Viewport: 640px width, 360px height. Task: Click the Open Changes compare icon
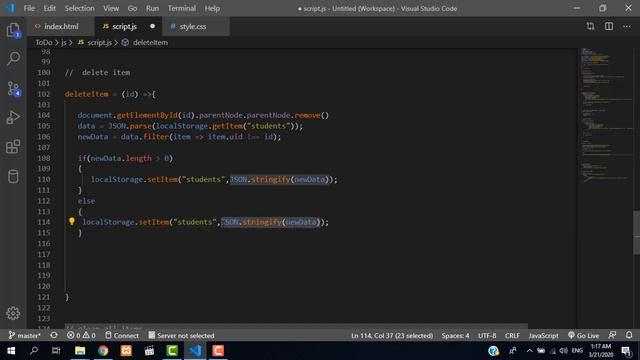point(590,26)
